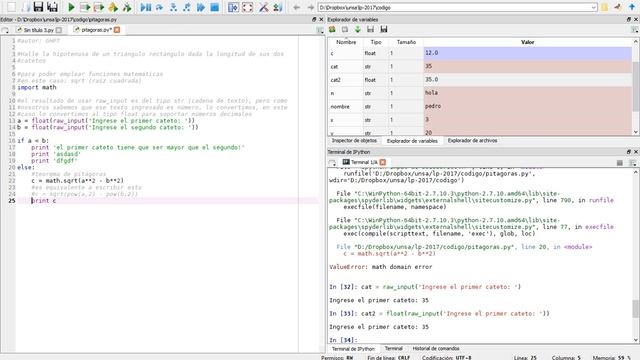Sort variables by Tipo column
640x360 pixels.
(376, 42)
